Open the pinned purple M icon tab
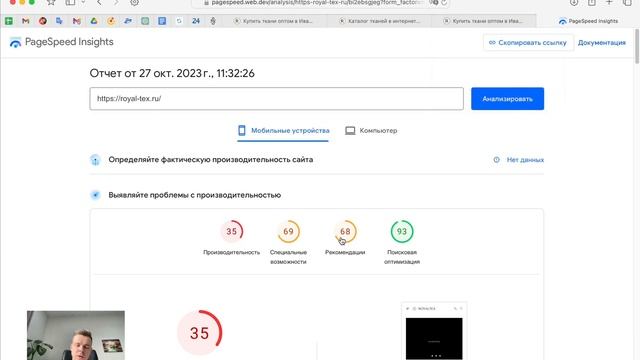The height and width of the screenshot is (360, 640). 77,21
